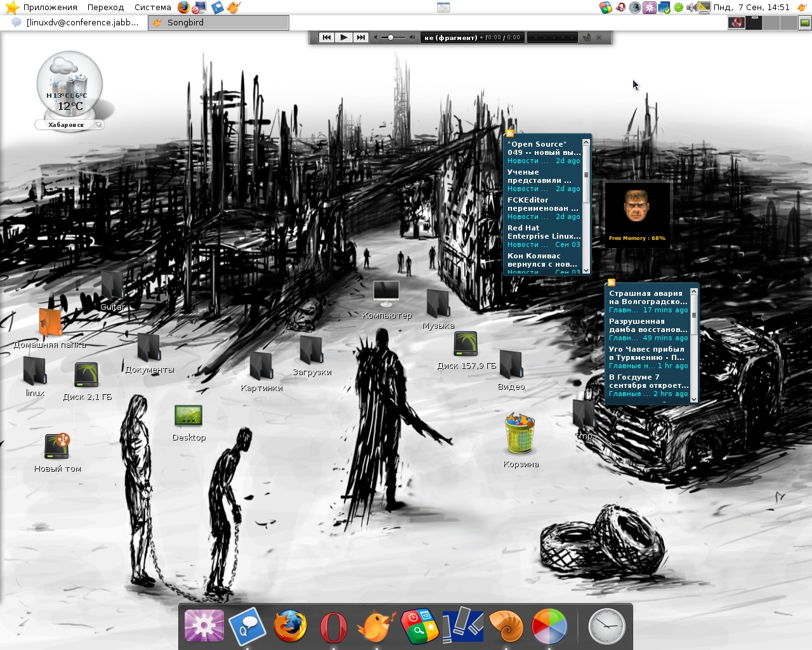Open the Документы folder
812x650 pixels.
click(149, 354)
